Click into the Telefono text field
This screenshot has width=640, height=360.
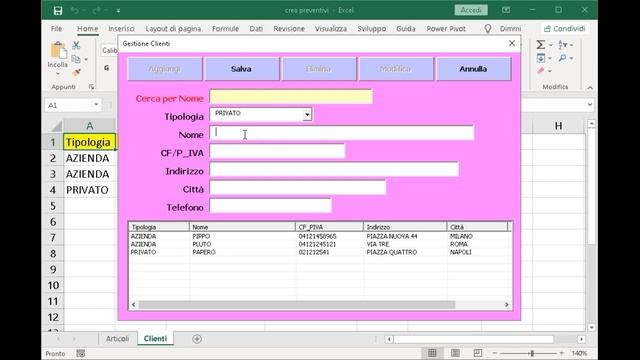[270, 206]
